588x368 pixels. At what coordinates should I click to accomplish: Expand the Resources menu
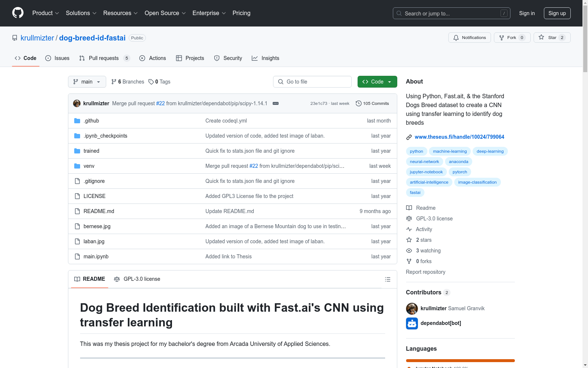coord(121,13)
